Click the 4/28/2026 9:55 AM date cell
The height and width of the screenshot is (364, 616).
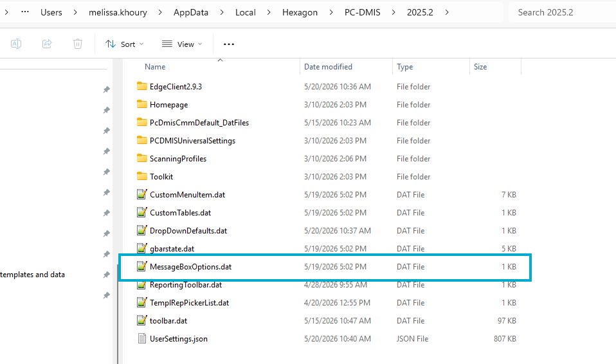[x=336, y=285]
